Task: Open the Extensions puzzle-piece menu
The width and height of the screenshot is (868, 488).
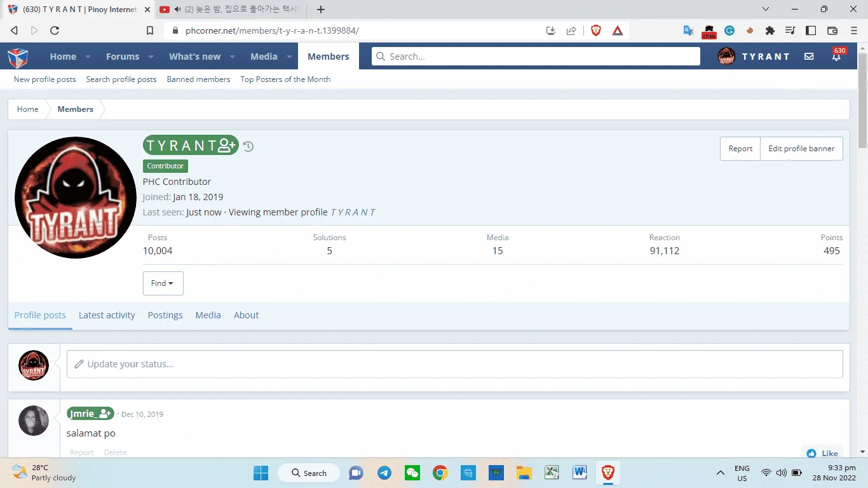Action: pos(770,30)
